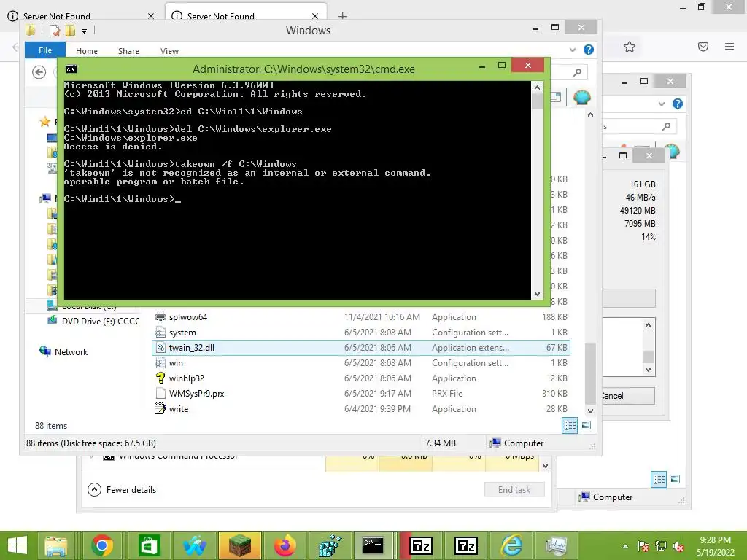Open the Windows Store taskbar icon
Image resolution: width=747 pixels, height=560 pixels.
pyautogui.click(x=149, y=545)
